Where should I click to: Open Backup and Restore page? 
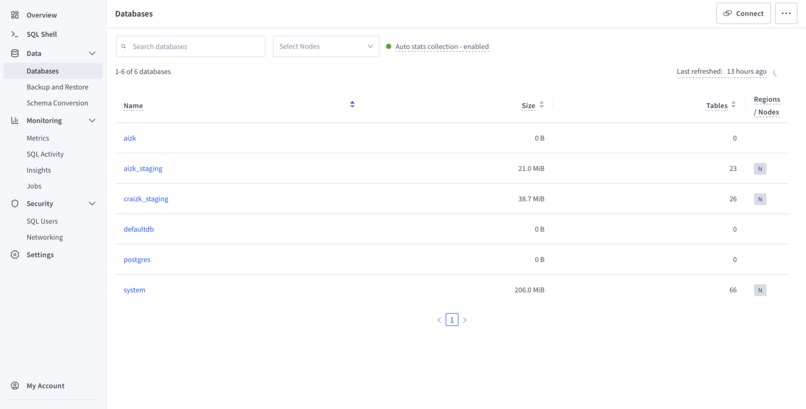click(x=58, y=87)
